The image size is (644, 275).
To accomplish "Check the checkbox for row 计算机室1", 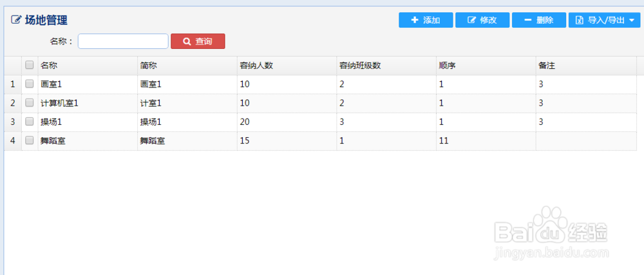I will tap(29, 102).
